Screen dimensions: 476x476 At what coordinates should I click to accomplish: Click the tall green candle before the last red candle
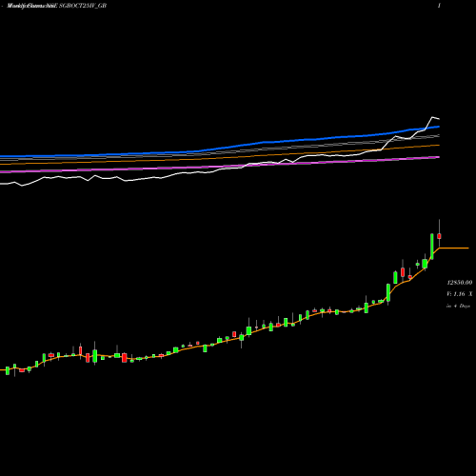pyautogui.click(x=432, y=247)
